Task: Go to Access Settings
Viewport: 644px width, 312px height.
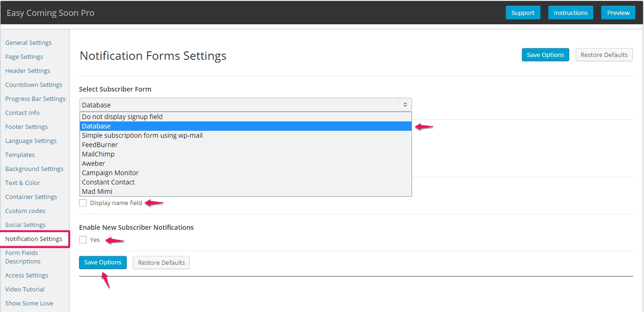Action: pos(27,275)
